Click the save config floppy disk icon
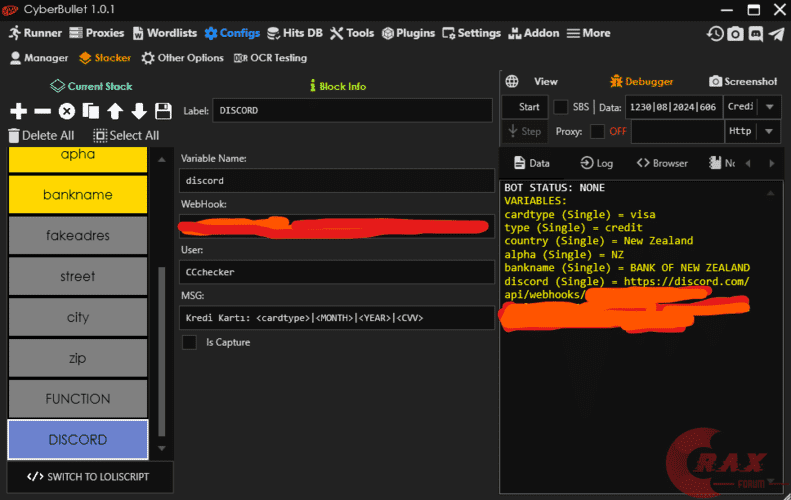Viewport: 791px width, 500px height. tap(163, 111)
